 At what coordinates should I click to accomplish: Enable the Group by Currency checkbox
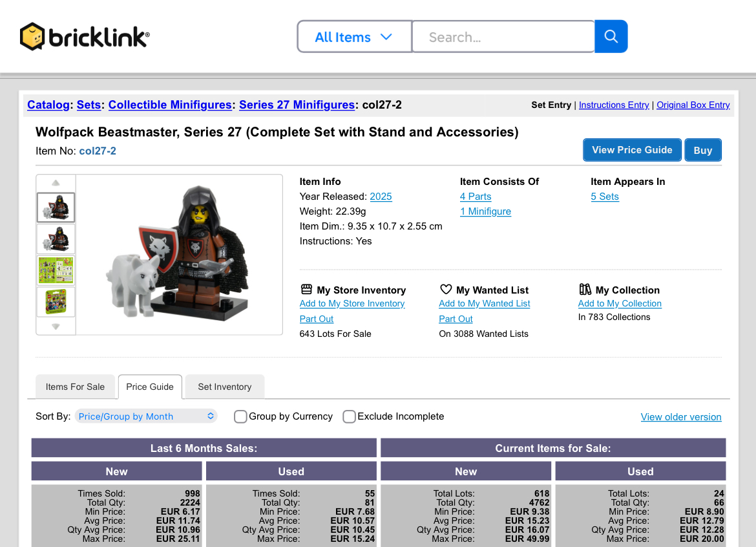[240, 416]
